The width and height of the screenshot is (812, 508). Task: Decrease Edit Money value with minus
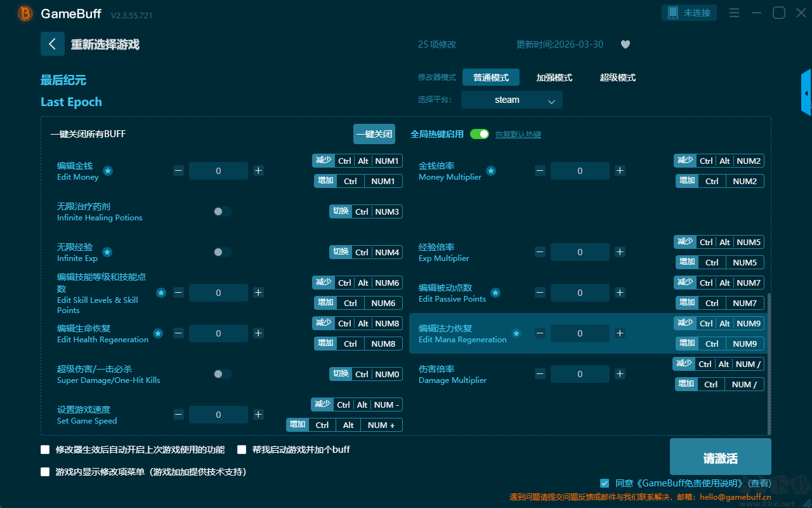coord(179,171)
